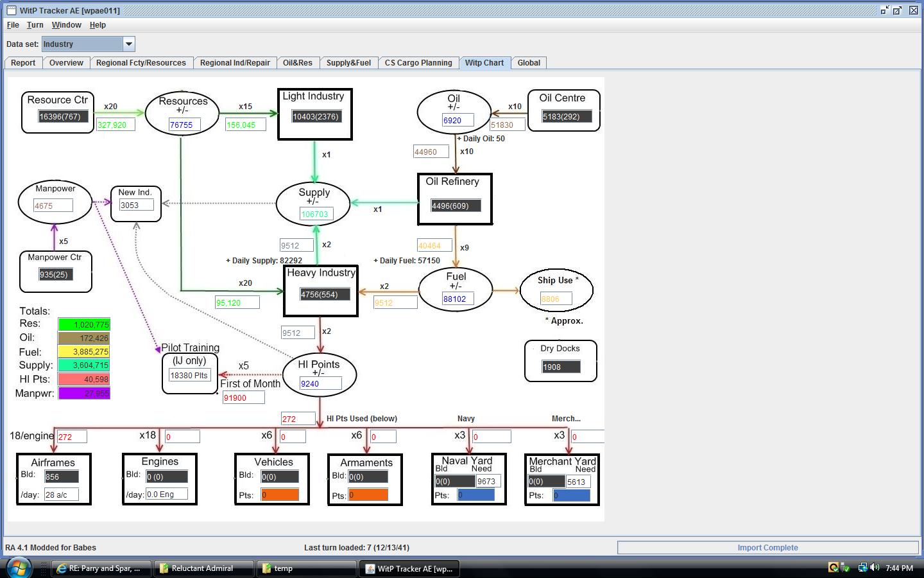Expand the Data set dropdown arrow

pyautogui.click(x=128, y=44)
